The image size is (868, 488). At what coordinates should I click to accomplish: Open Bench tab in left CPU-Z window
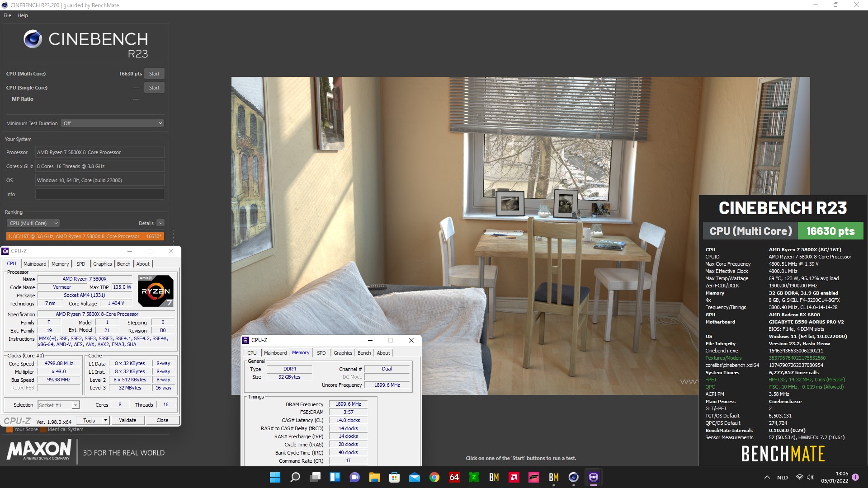(x=123, y=264)
